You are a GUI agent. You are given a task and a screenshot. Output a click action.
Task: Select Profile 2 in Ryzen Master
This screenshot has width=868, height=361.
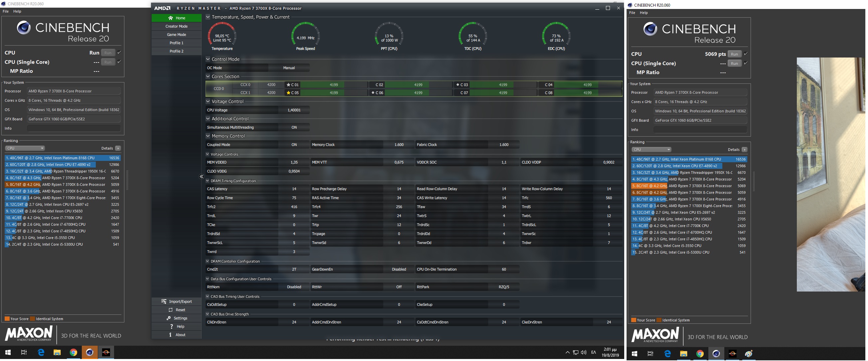tap(177, 51)
